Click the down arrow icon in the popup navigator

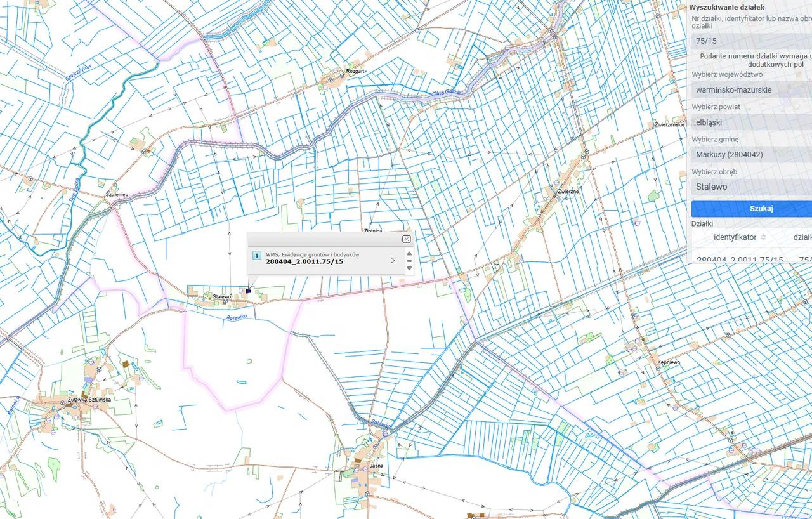coord(409,268)
